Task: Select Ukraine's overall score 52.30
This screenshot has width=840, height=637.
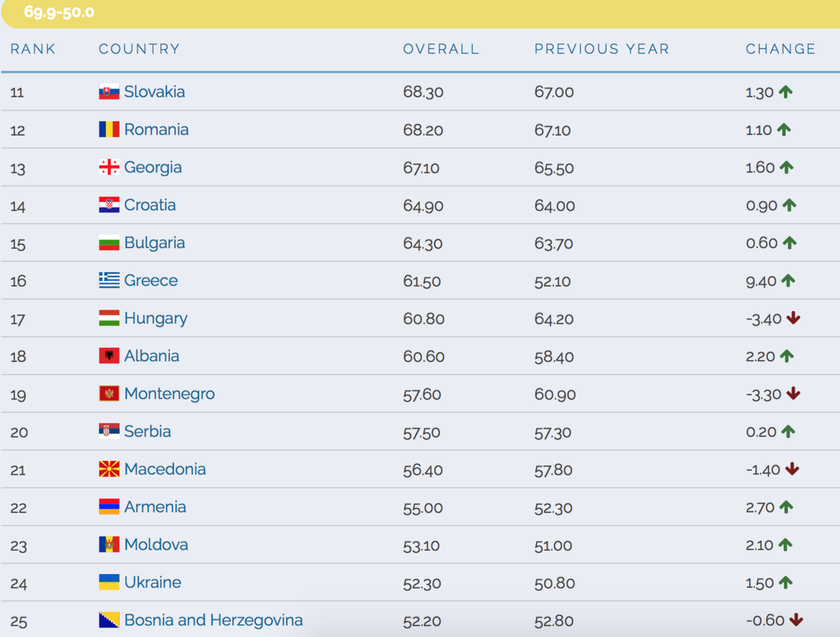Action: click(x=422, y=583)
